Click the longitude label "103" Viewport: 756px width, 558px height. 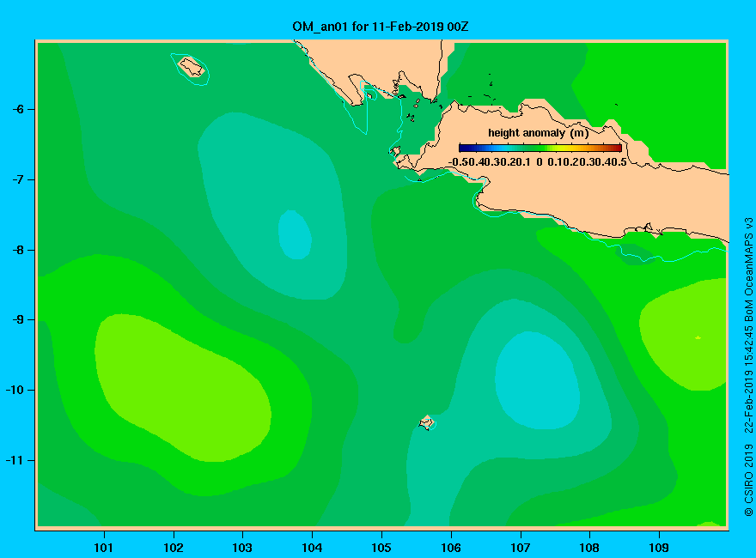pos(242,548)
